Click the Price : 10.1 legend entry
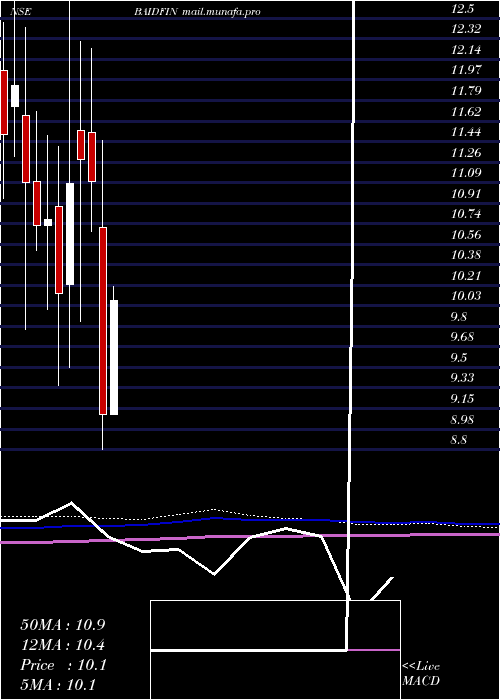Viewport: 500px width, 700px height. [63, 665]
